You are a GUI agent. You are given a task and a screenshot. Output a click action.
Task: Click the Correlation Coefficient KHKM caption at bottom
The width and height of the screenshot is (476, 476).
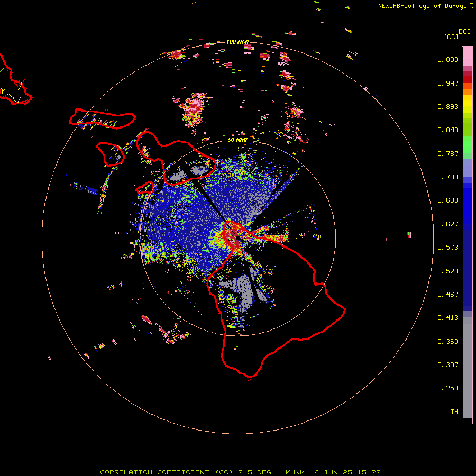click(240, 472)
